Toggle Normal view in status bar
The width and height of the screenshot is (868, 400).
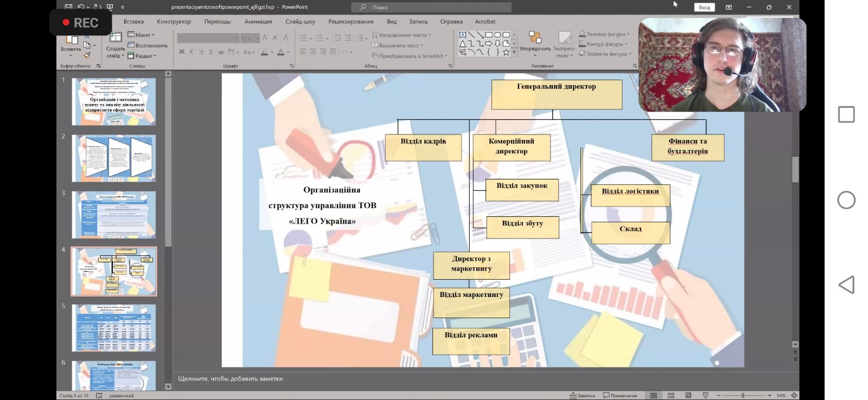[654, 396]
